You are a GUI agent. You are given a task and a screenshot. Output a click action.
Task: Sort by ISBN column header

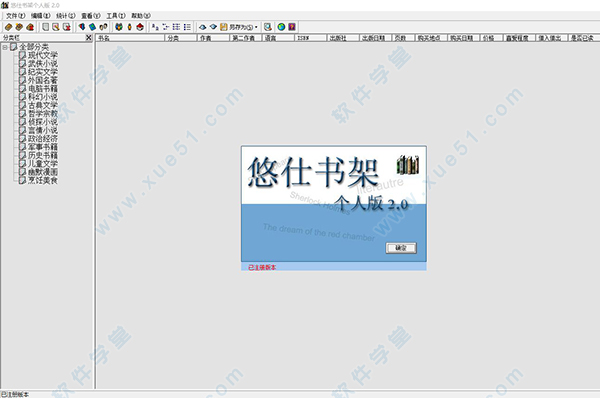tap(311, 38)
